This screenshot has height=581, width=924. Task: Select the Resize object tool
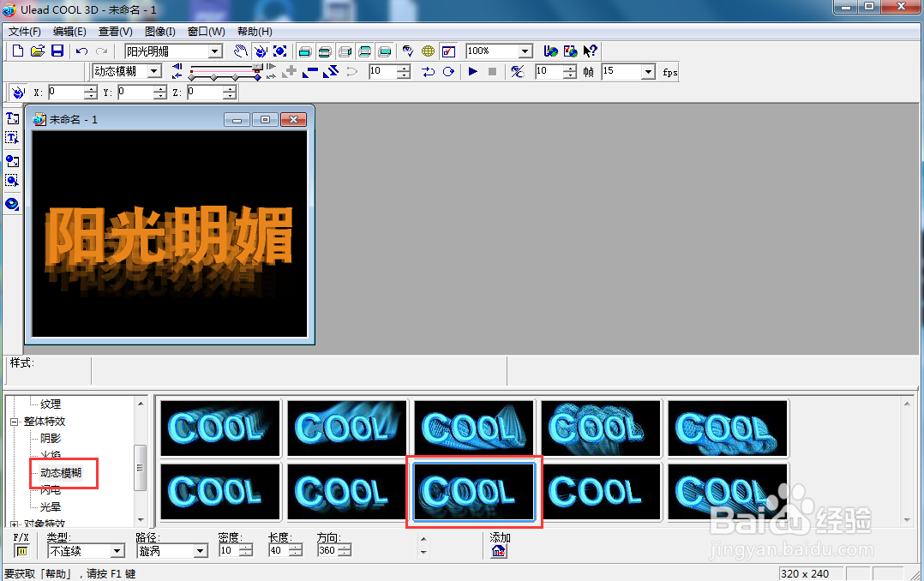[280, 51]
